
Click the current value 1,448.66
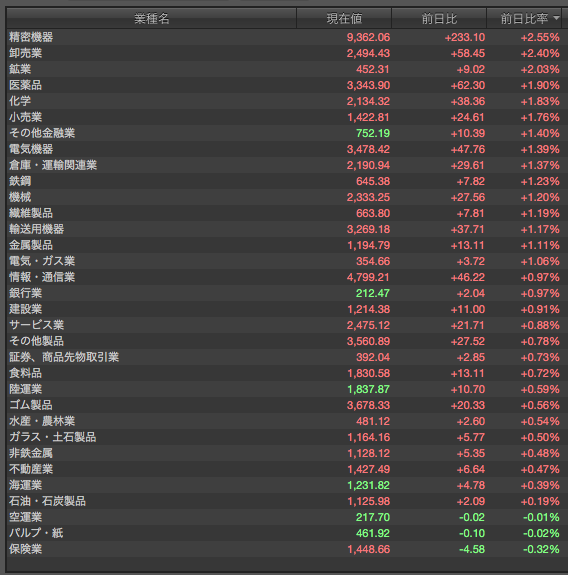click(x=369, y=550)
